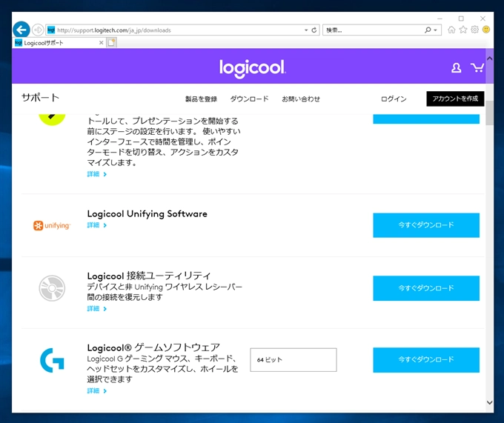Click Logicool Unifying Software title

(x=147, y=214)
